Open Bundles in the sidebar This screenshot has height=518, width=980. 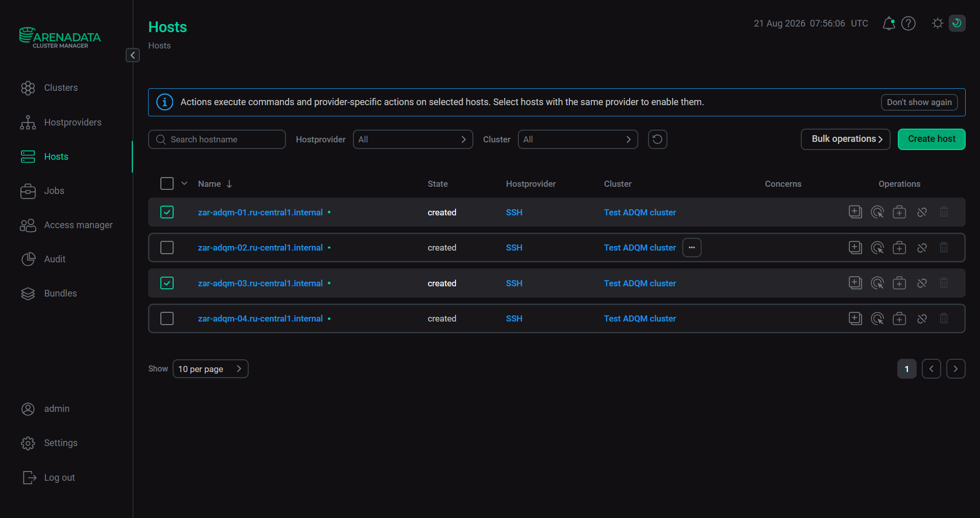coord(60,293)
